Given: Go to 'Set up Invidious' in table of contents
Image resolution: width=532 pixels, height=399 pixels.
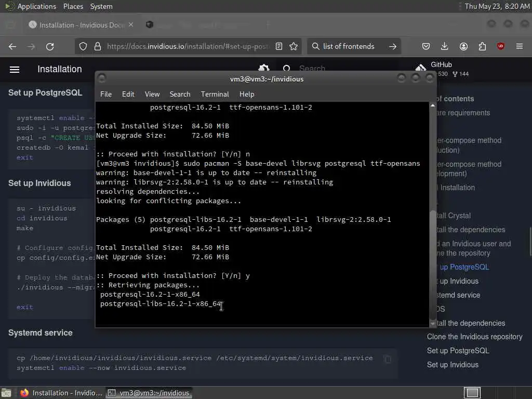Looking at the screenshot, I should [x=453, y=365].
